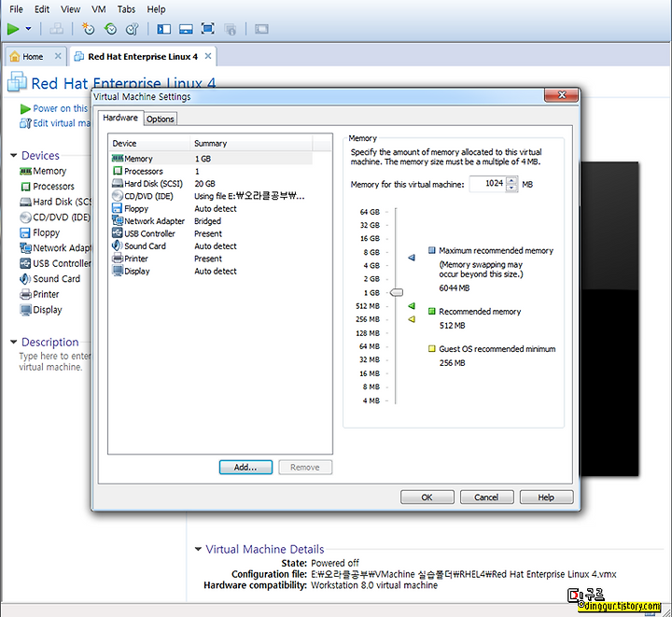Image resolution: width=672 pixels, height=617 pixels.
Task: Increase memory with the up spinner arrow
Action: [511, 180]
